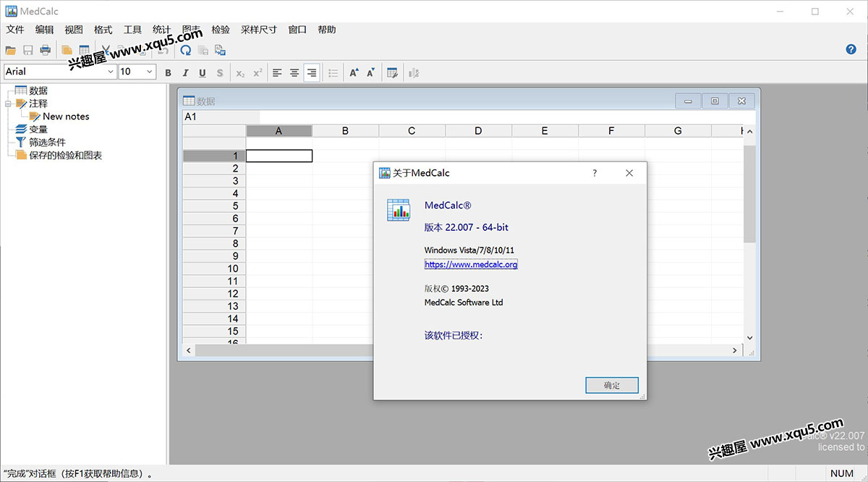The image size is (868, 482).
Task: Open the 文件 menu
Action: [15, 30]
